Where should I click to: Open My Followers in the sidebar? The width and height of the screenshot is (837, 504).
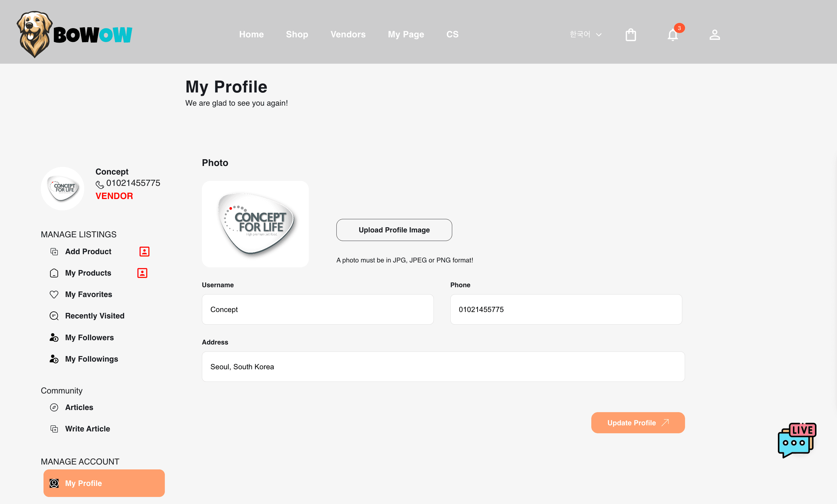pyautogui.click(x=89, y=337)
